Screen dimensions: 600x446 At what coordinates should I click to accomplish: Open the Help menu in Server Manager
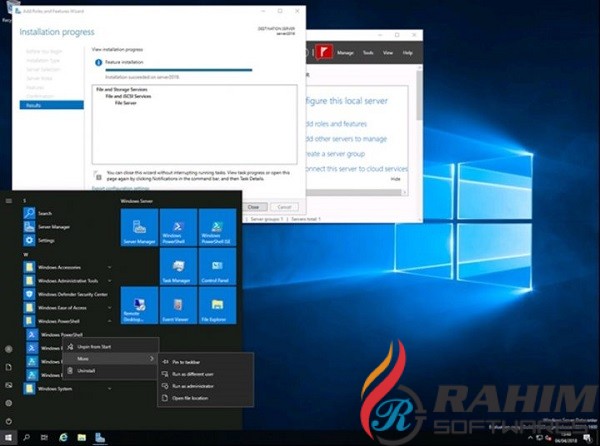[x=408, y=53]
